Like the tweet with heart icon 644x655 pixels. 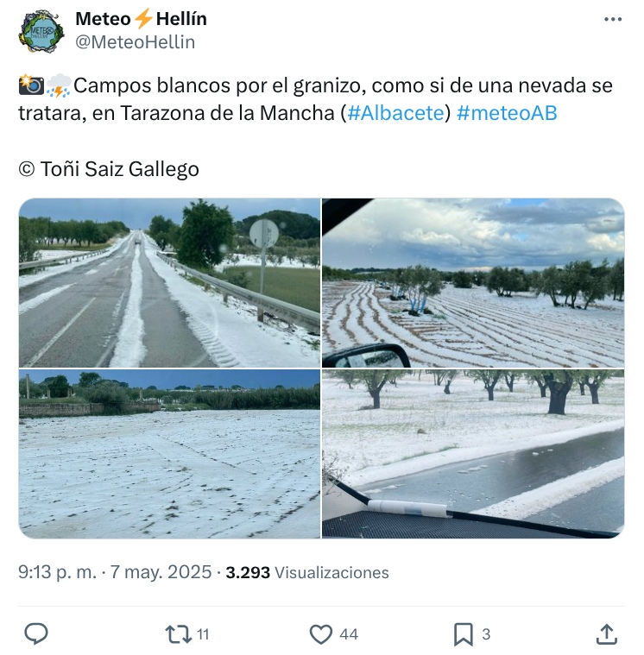coord(321,633)
